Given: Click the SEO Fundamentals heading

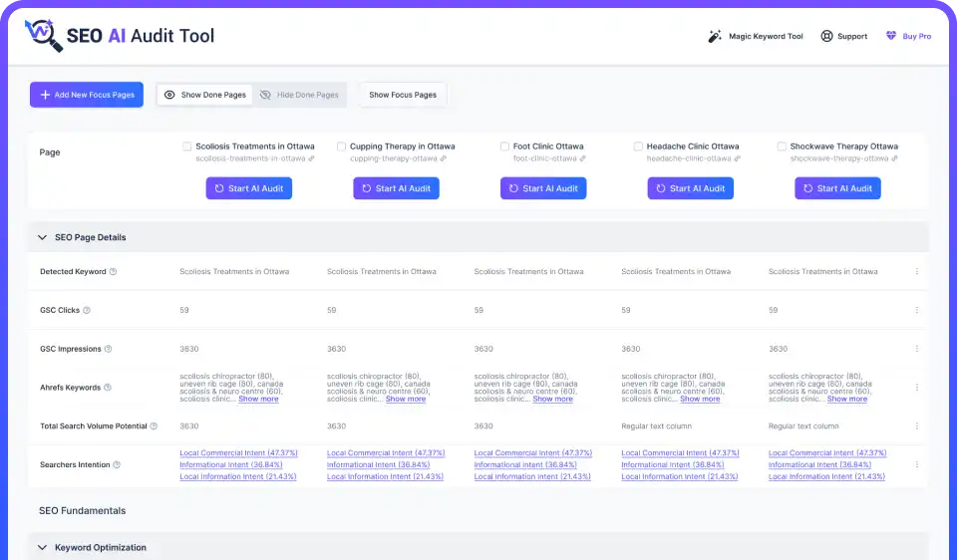Looking at the screenshot, I should pyautogui.click(x=83, y=510).
